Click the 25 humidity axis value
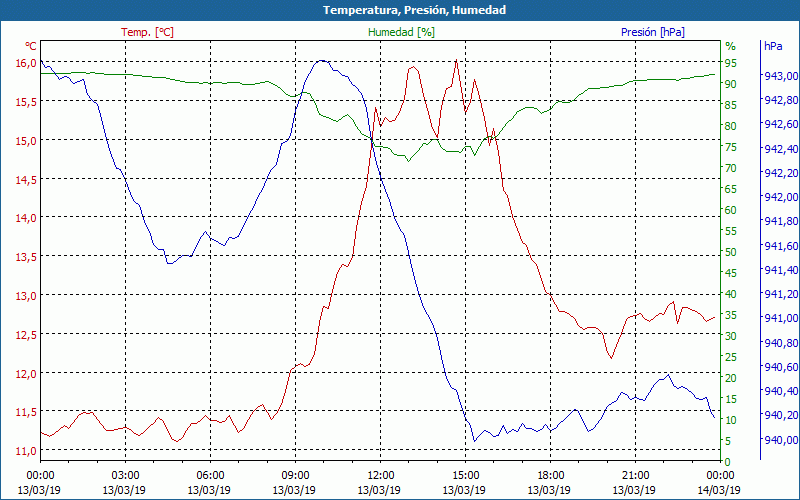 (731, 357)
